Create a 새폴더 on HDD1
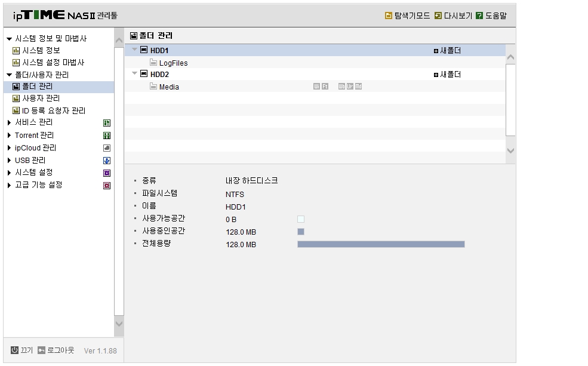The width and height of the screenshot is (588, 366). coord(447,51)
